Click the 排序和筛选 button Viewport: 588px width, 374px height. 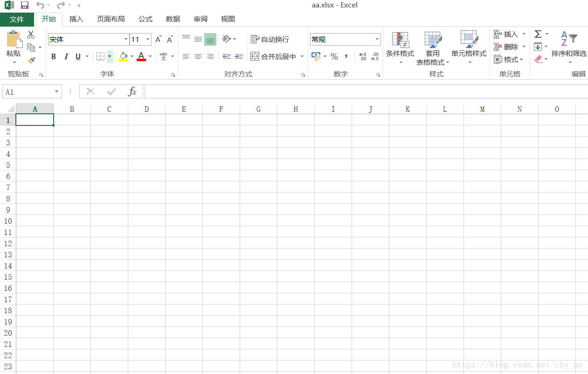click(569, 48)
